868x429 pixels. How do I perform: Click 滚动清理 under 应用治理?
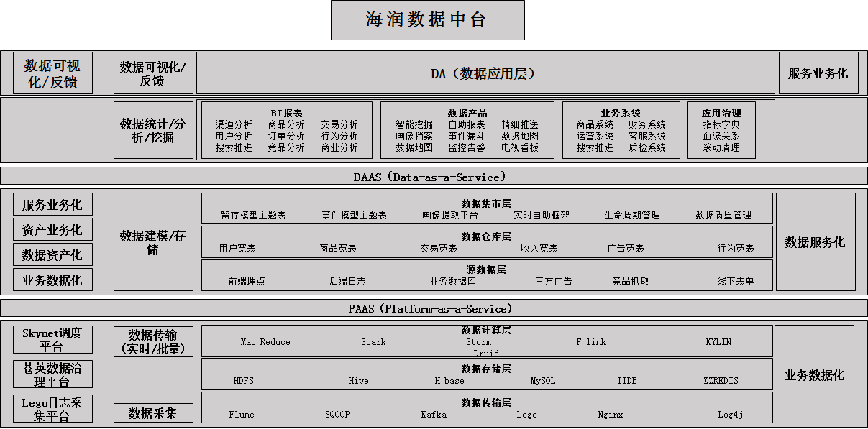click(x=721, y=147)
